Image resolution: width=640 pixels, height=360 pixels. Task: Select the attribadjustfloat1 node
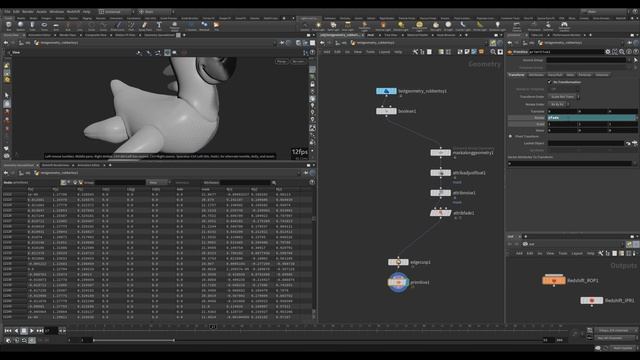(x=440, y=173)
